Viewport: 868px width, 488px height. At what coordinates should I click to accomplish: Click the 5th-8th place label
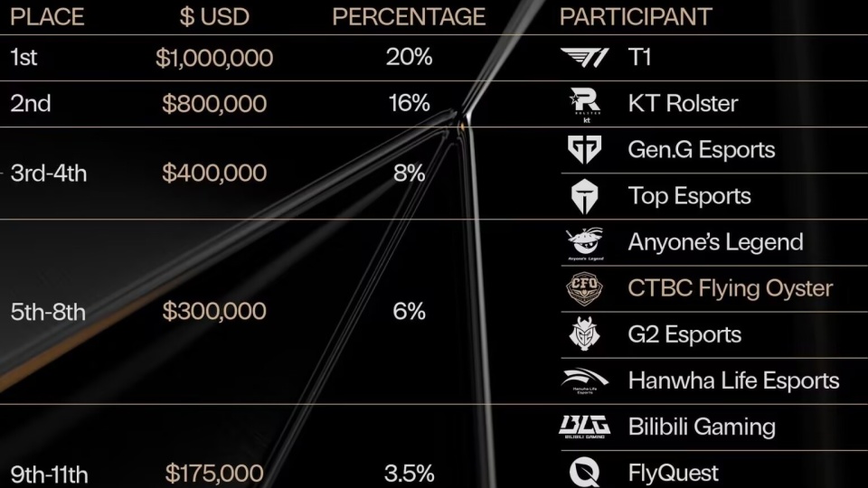[48, 313]
